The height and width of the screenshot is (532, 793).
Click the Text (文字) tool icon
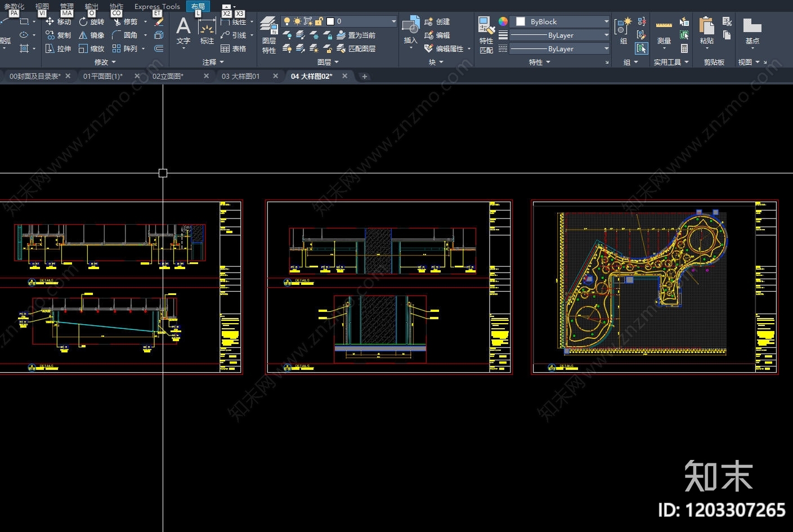pyautogui.click(x=183, y=26)
